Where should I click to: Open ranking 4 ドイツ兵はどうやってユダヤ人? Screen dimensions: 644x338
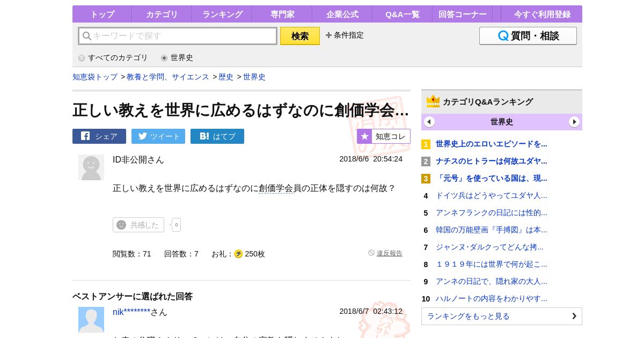[492, 195]
